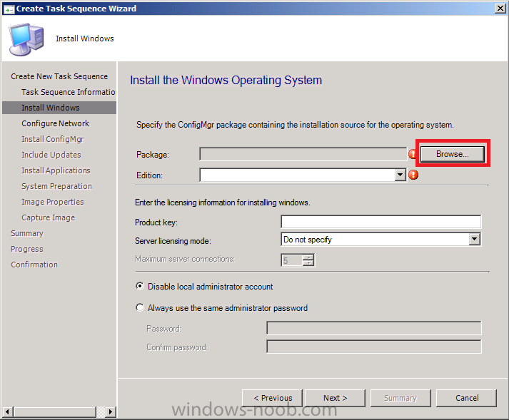Click the computer icon in header

[x=26, y=39]
